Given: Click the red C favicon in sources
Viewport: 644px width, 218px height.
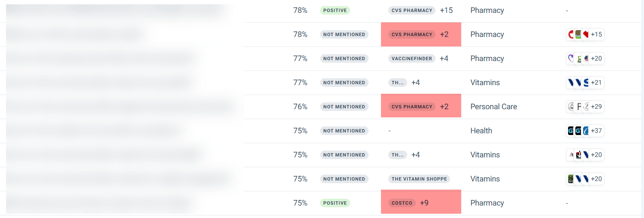Looking at the screenshot, I should 571,34.
